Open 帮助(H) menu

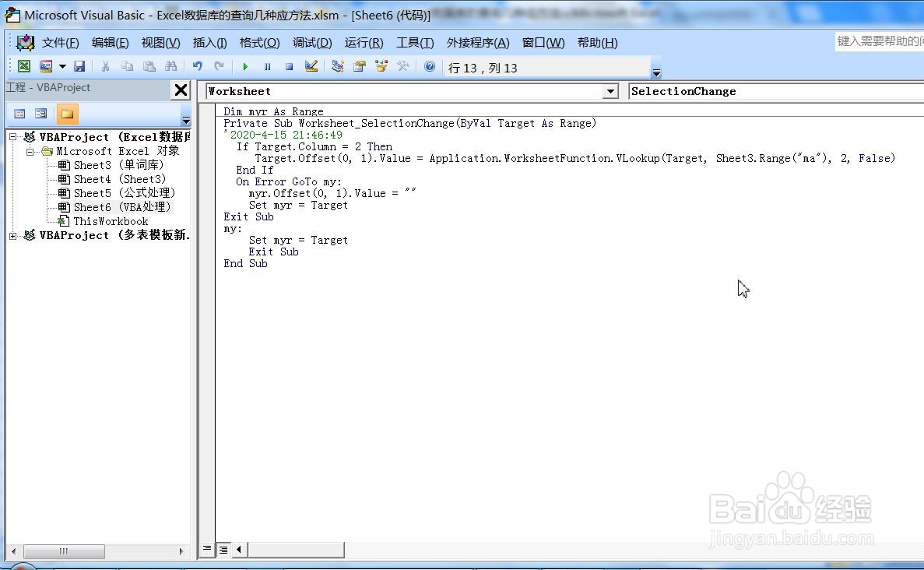598,43
